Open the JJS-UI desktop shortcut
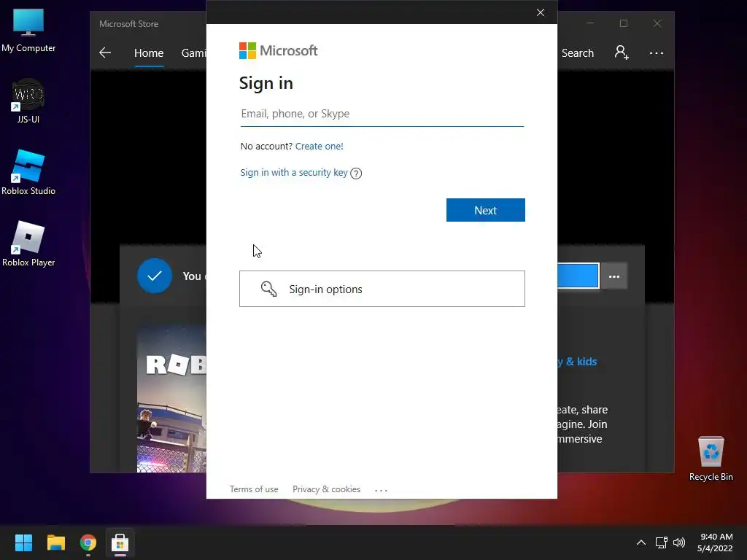This screenshot has height=560, width=747. point(28,101)
